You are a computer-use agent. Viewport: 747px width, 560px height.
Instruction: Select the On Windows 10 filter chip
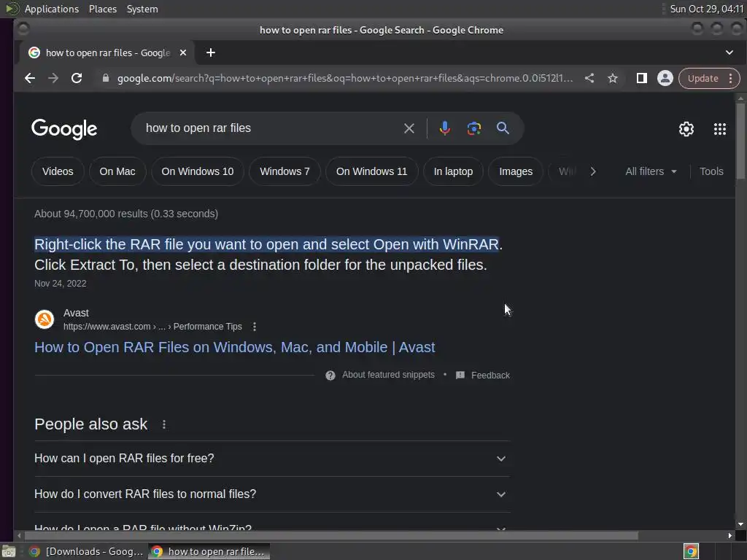(x=197, y=171)
